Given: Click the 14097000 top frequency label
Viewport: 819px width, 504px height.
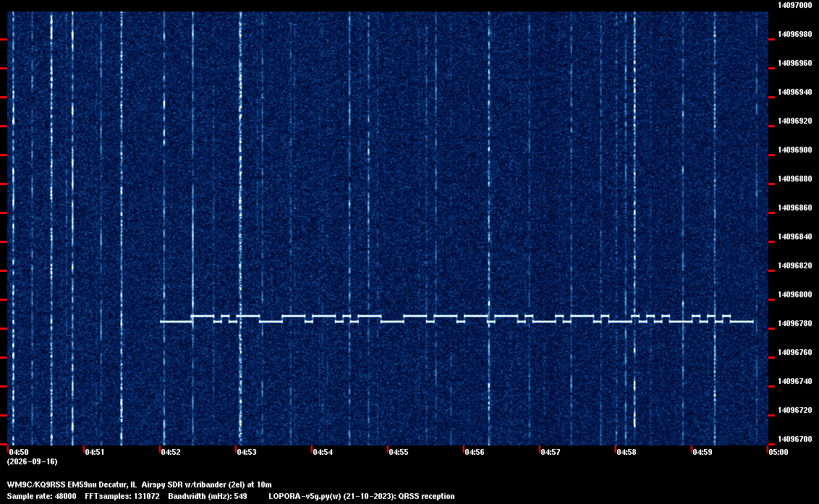Looking at the screenshot, I should tap(795, 5).
